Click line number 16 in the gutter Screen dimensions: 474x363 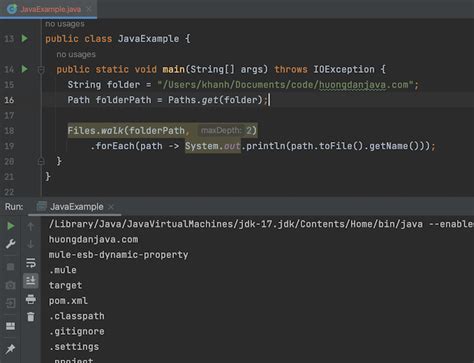pos(9,100)
